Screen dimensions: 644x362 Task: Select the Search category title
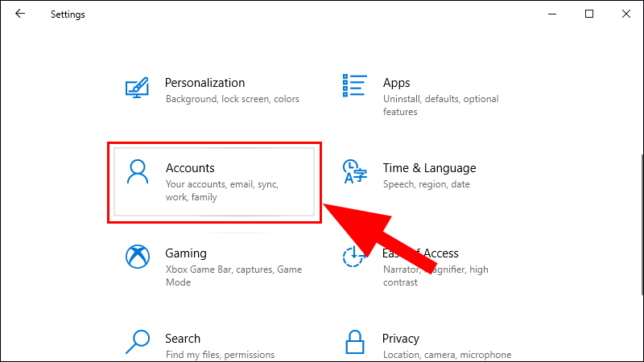183,339
